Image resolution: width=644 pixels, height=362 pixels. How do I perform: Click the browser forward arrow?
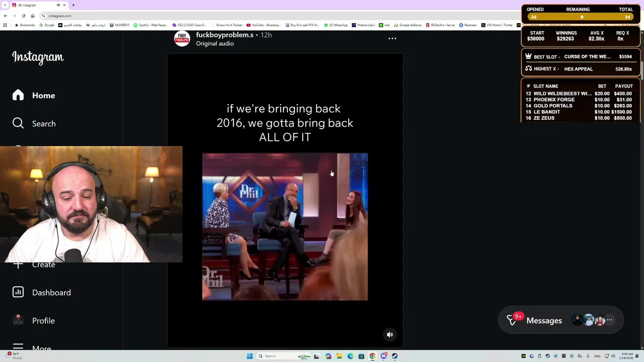tap(14, 16)
